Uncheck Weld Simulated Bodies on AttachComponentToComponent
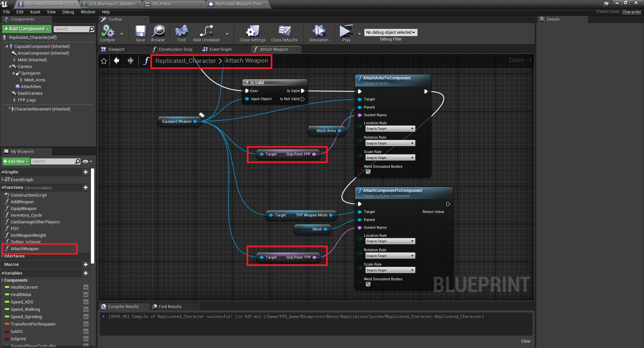This screenshot has width=644, height=348. pyautogui.click(x=368, y=284)
